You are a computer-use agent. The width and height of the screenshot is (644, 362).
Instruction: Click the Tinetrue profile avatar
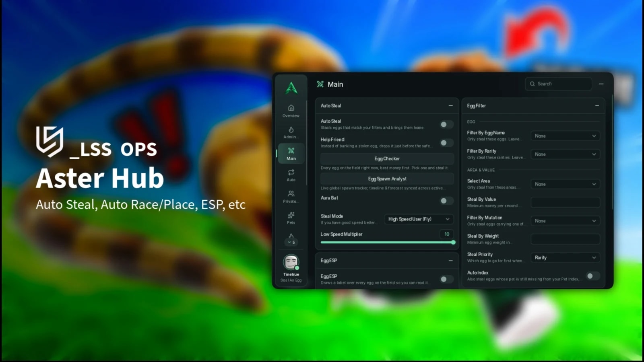point(291,262)
